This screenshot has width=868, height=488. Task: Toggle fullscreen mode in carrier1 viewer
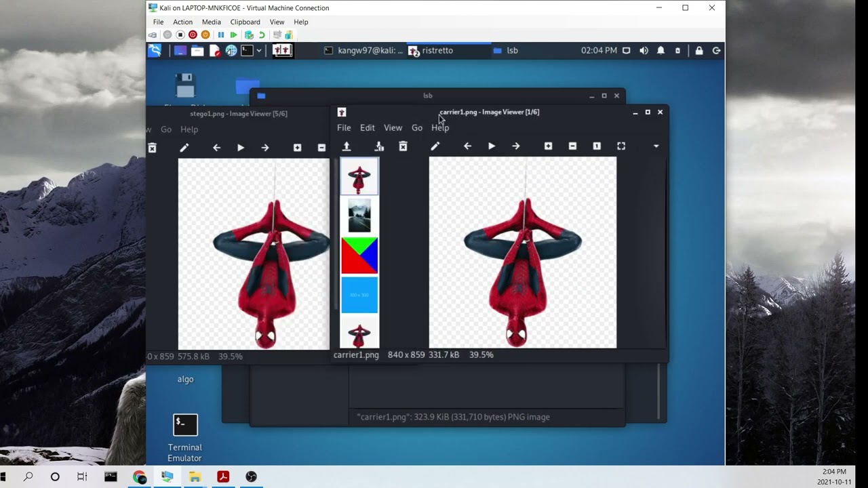(621, 146)
